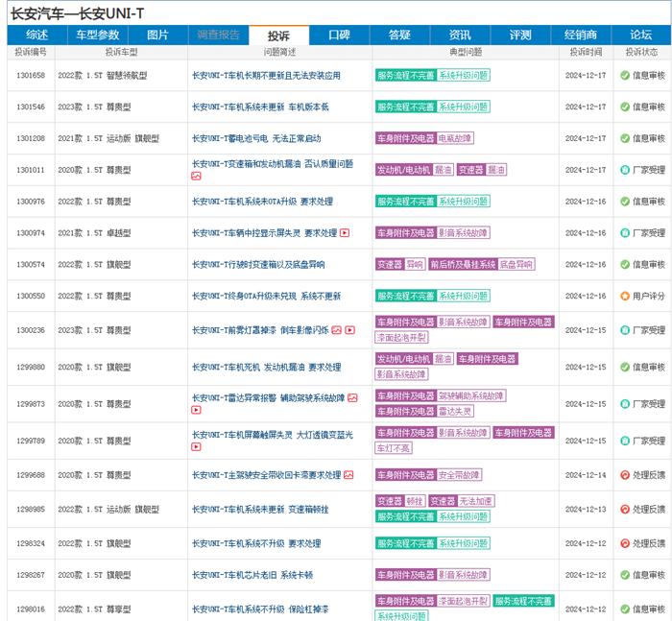The height and width of the screenshot is (621, 672).
Task: Play the video icon under complaint 1299873's description
Action: 196,410
